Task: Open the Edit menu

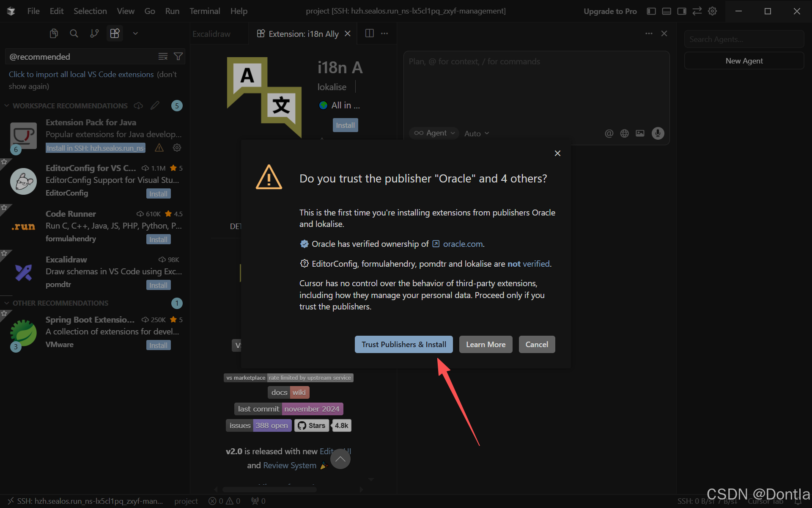Action: (x=57, y=11)
